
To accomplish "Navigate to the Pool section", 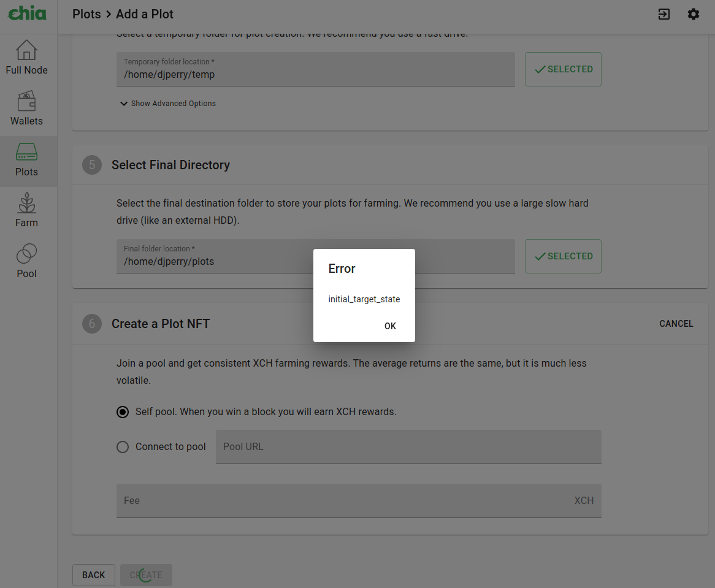I will pyautogui.click(x=26, y=260).
